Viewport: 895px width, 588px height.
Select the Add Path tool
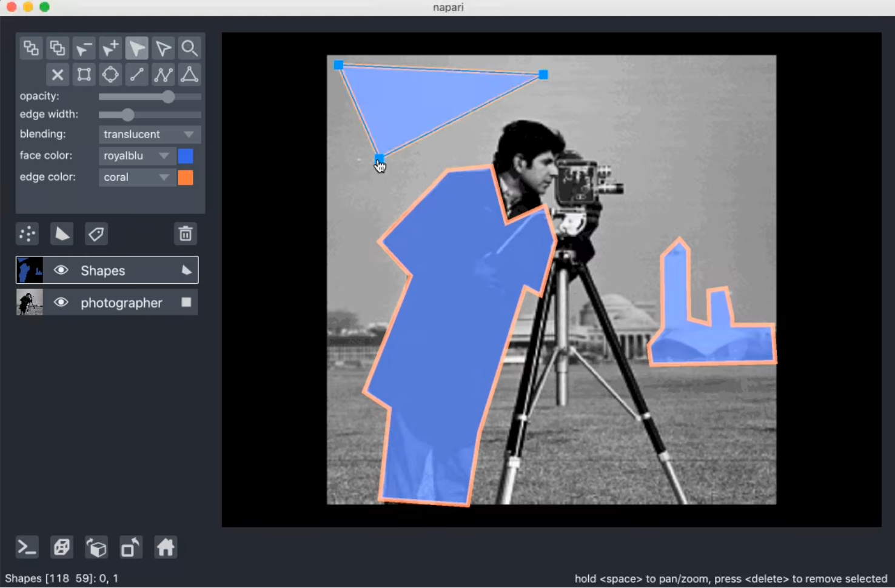(x=163, y=74)
